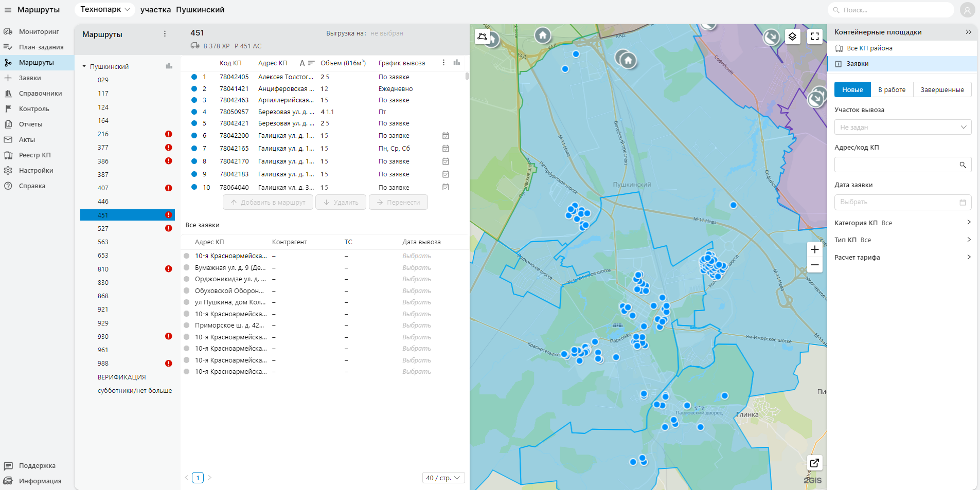The image size is (980, 490).
Task: Zoom in on the map
Action: coord(815,249)
